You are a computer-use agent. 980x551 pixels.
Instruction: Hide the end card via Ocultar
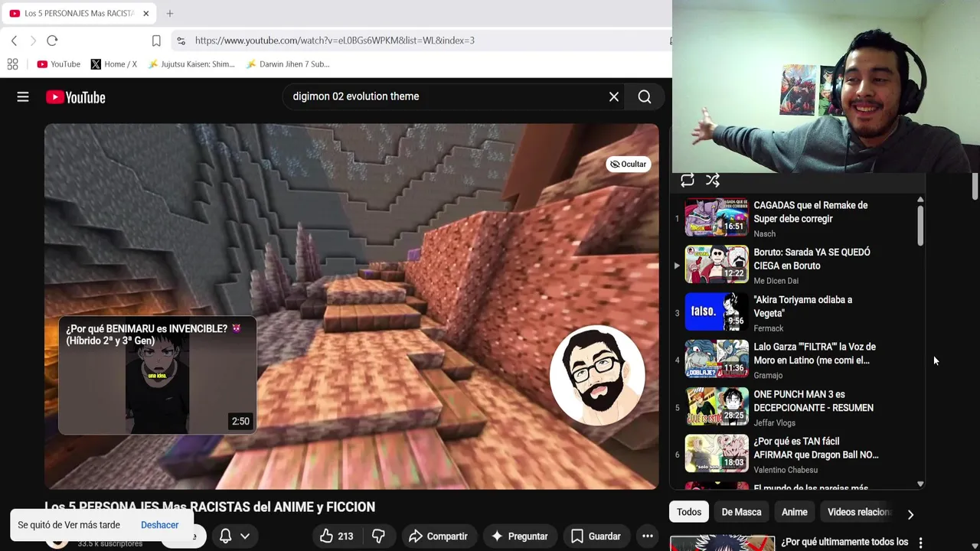click(628, 164)
